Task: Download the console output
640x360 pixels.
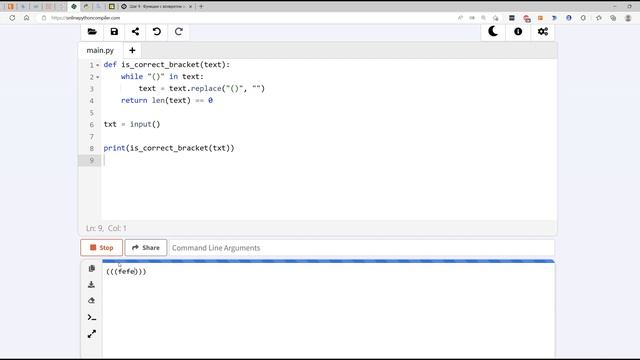Action: (x=91, y=284)
